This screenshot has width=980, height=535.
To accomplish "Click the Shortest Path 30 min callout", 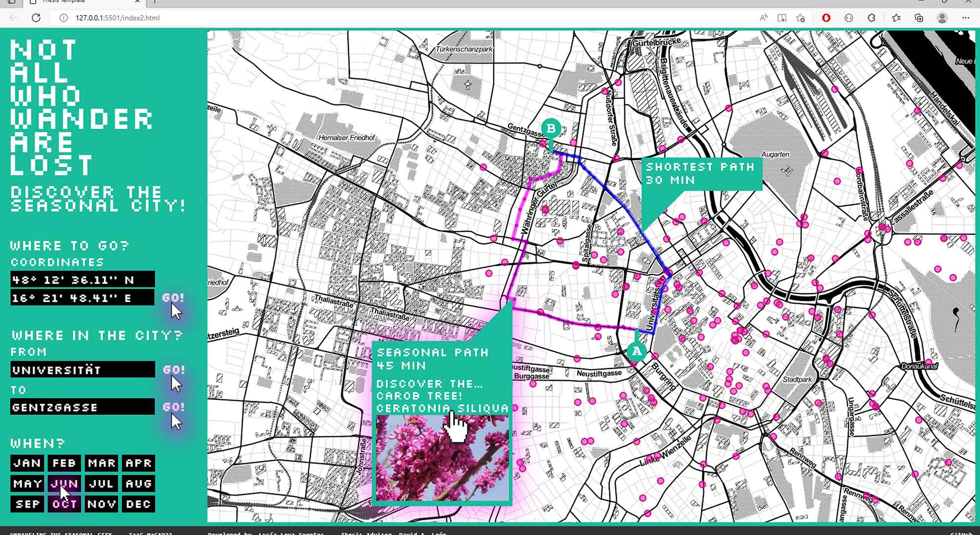I will click(x=701, y=174).
